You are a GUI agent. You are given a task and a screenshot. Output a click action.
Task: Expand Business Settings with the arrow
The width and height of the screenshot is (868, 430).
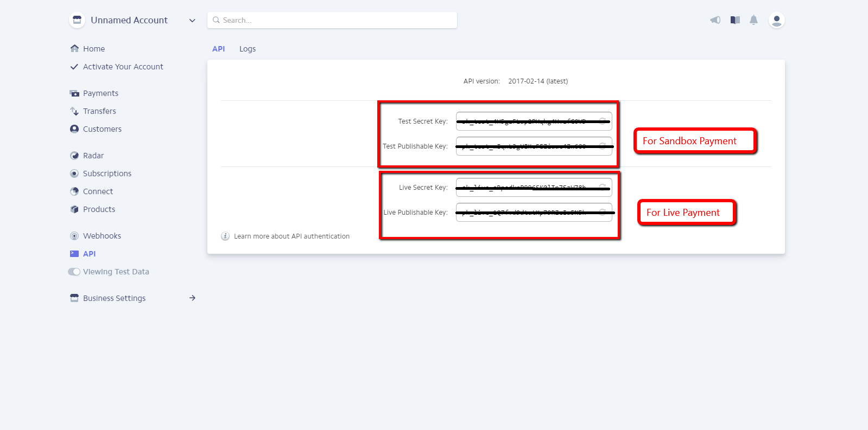(192, 298)
